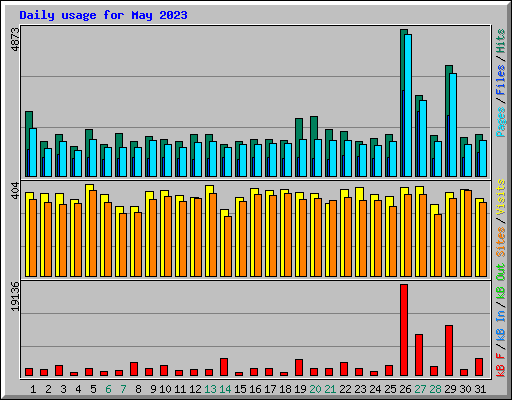Screen dimensions: 512x400
Task: Click day label 26 on the x-axis
Action: click(x=405, y=389)
